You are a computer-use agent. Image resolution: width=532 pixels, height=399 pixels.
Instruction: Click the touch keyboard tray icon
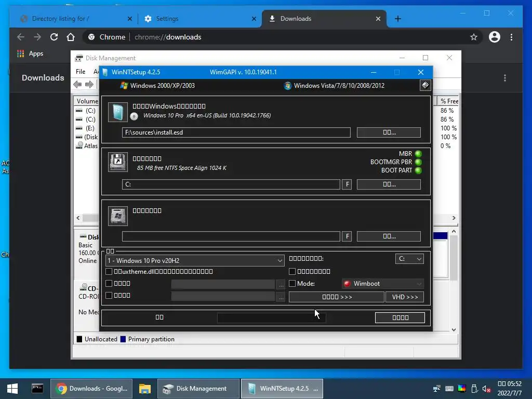(x=449, y=389)
